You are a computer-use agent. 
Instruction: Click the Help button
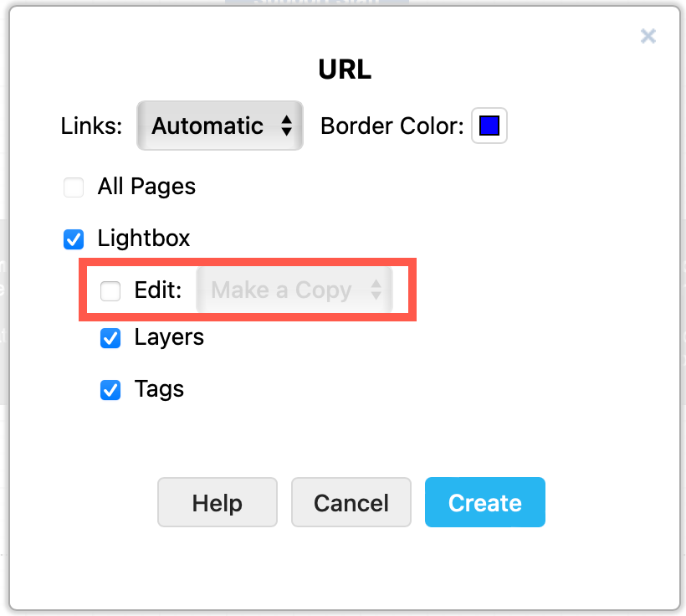point(217,502)
